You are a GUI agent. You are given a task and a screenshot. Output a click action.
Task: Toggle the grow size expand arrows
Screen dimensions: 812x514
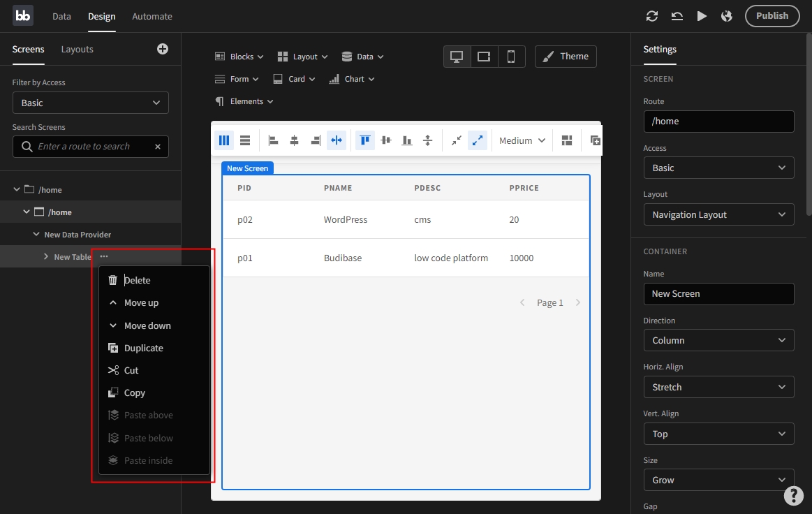pyautogui.click(x=478, y=140)
